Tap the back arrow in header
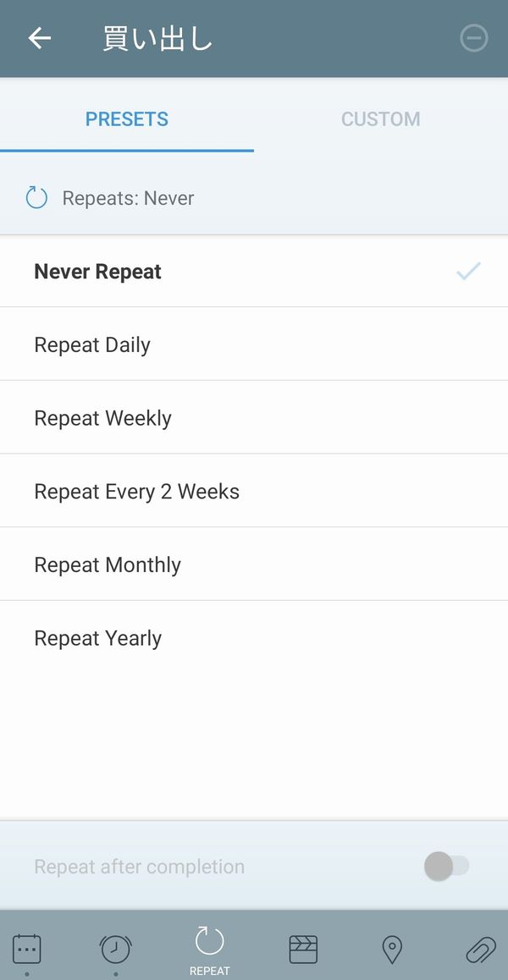This screenshot has height=980, width=508. [x=39, y=38]
